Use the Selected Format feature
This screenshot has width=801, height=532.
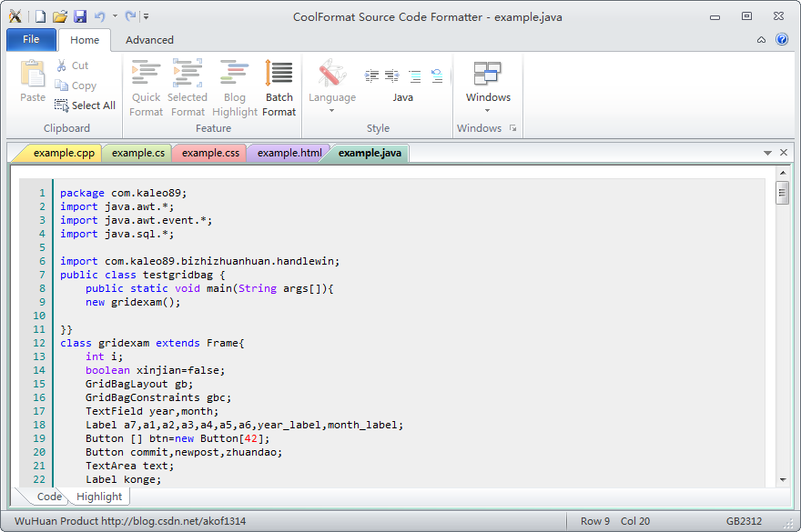pyautogui.click(x=188, y=82)
